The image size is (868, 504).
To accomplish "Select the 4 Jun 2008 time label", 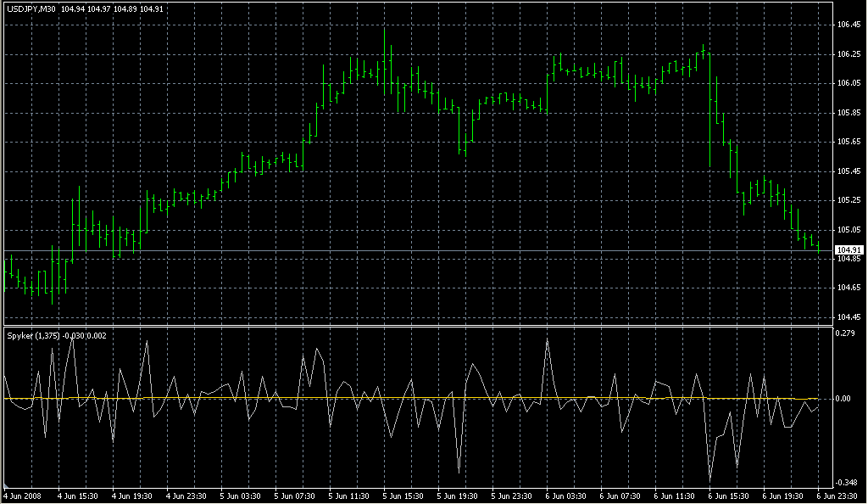I will tap(23, 496).
